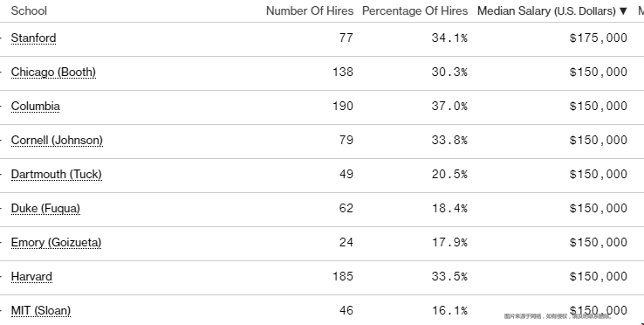Open the Cornell (Johnson) link
This screenshot has width=644, height=325.
click(x=57, y=141)
